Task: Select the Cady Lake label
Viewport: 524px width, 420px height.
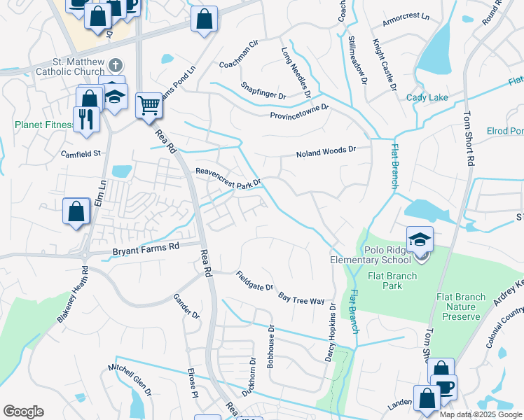Action: click(x=427, y=97)
